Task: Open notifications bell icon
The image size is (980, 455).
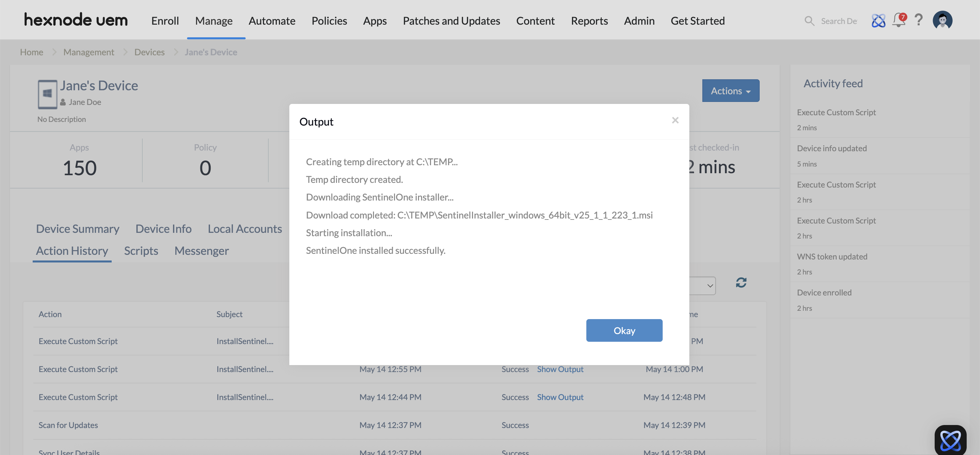Action: tap(899, 20)
